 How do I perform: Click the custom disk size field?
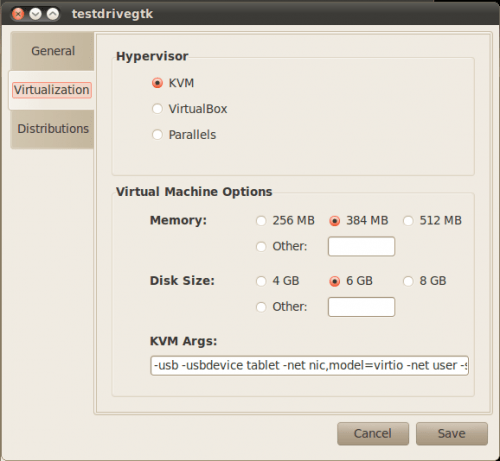tap(361, 307)
